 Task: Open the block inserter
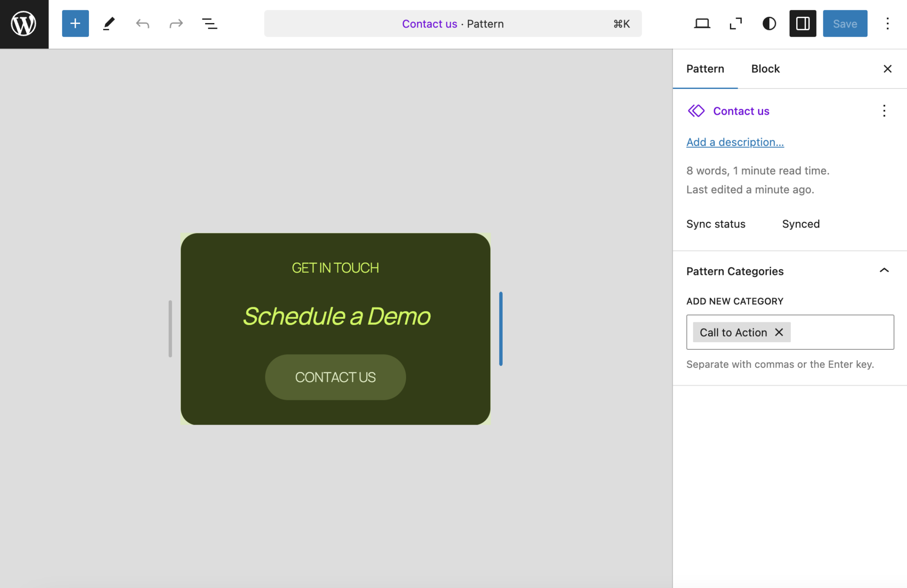point(75,23)
